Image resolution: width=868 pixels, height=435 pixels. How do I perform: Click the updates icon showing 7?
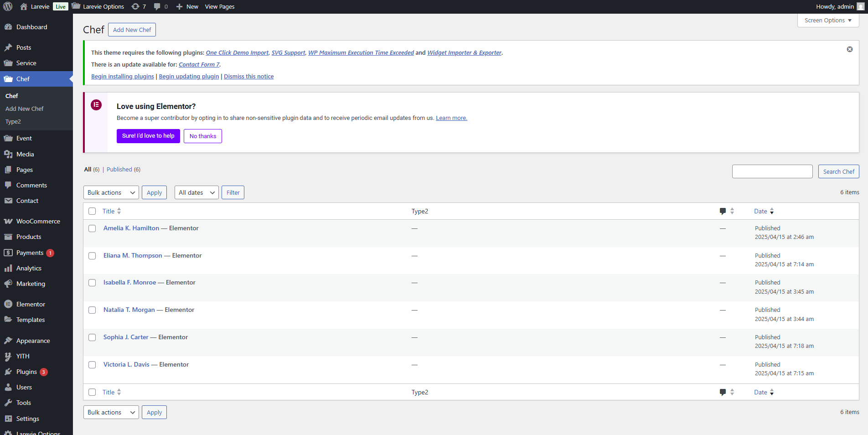tap(135, 6)
